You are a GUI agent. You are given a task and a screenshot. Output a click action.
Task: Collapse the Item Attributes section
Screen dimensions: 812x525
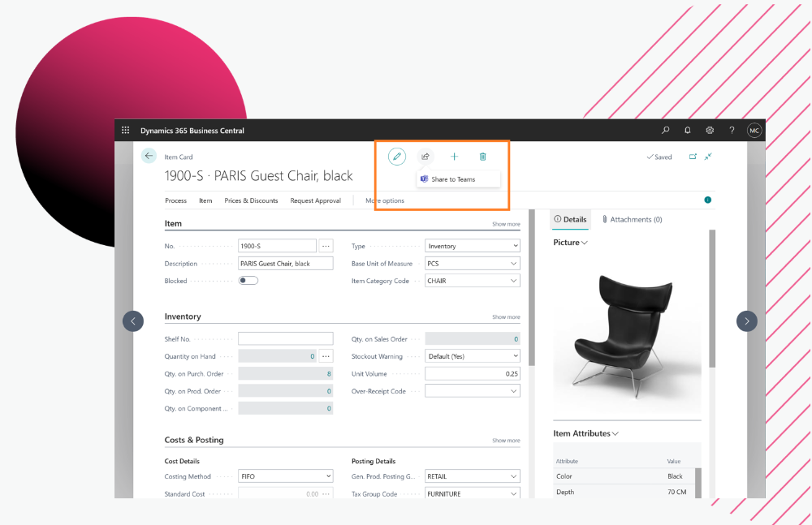tap(585, 433)
